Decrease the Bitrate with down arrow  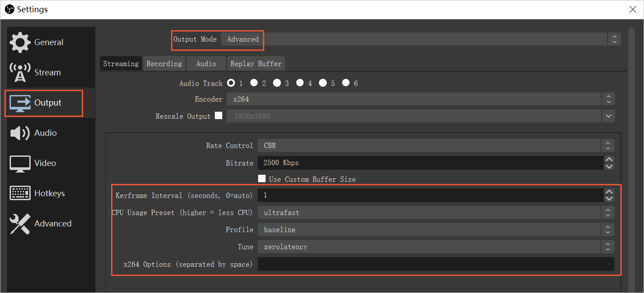click(x=609, y=166)
